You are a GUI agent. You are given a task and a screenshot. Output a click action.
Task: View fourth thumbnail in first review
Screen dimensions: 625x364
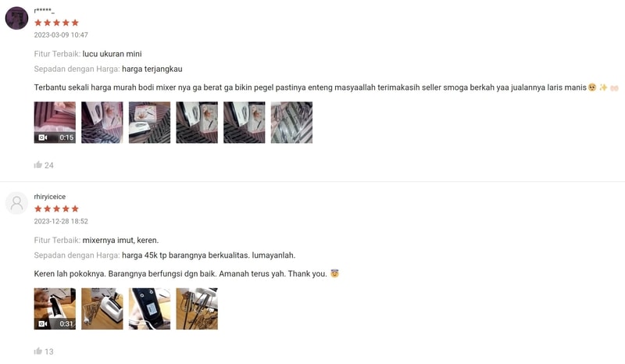pos(197,123)
